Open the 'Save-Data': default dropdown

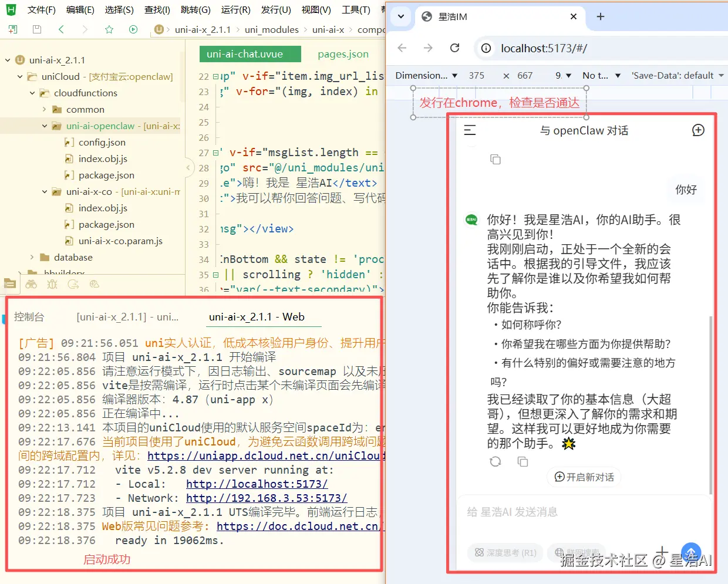point(678,75)
